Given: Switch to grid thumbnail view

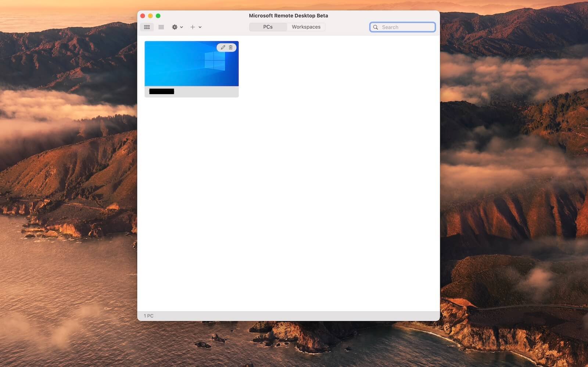Looking at the screenshot, I should pos(147,27).
